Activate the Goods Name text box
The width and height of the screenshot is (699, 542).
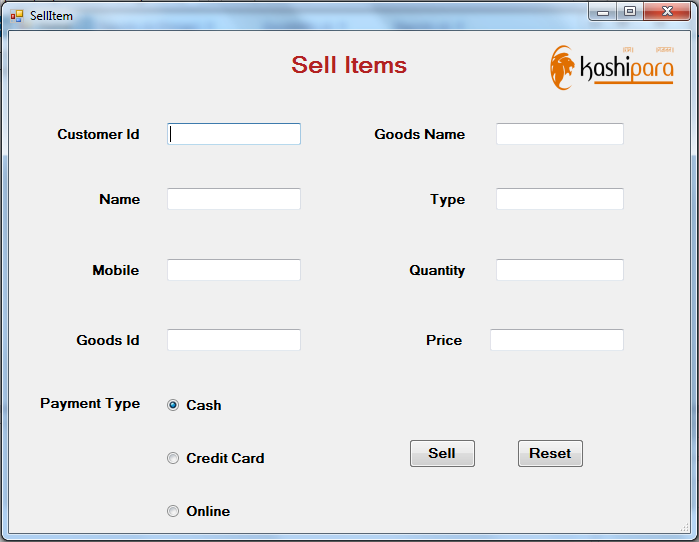[559, 134]
